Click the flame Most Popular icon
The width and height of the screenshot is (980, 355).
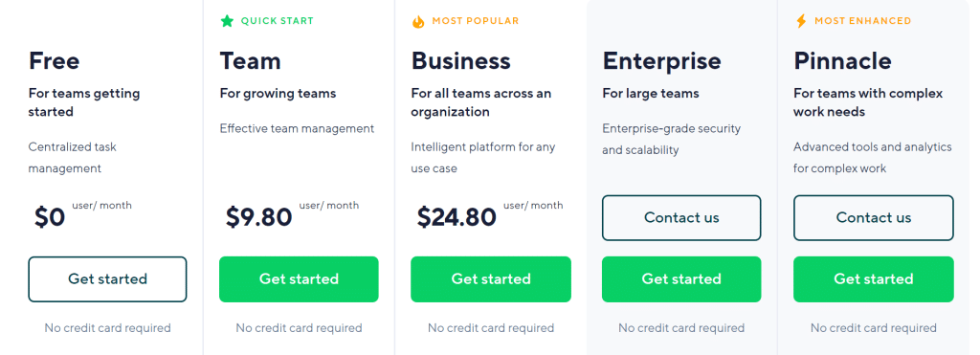coord(418,22)
